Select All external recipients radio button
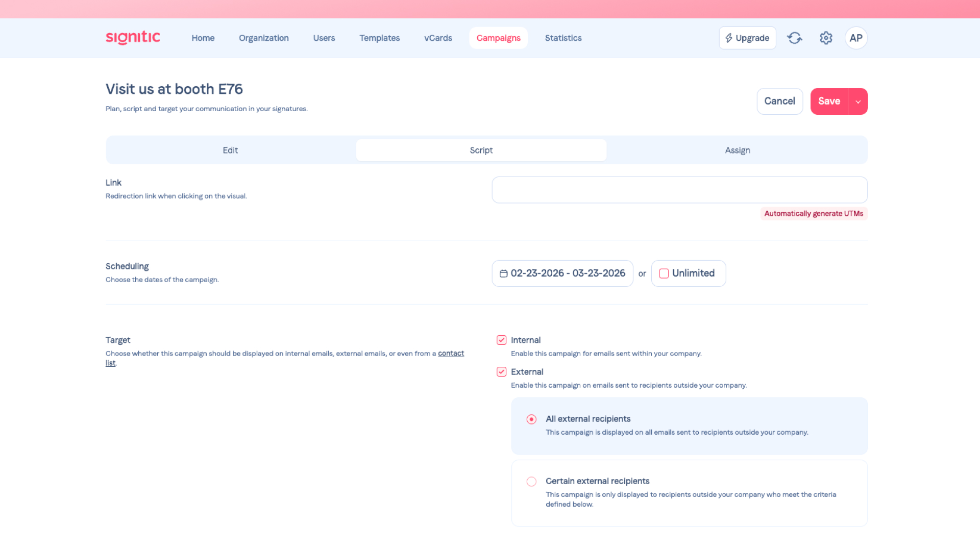The height and width of the screenshot is (551, 980). [531, 419]
